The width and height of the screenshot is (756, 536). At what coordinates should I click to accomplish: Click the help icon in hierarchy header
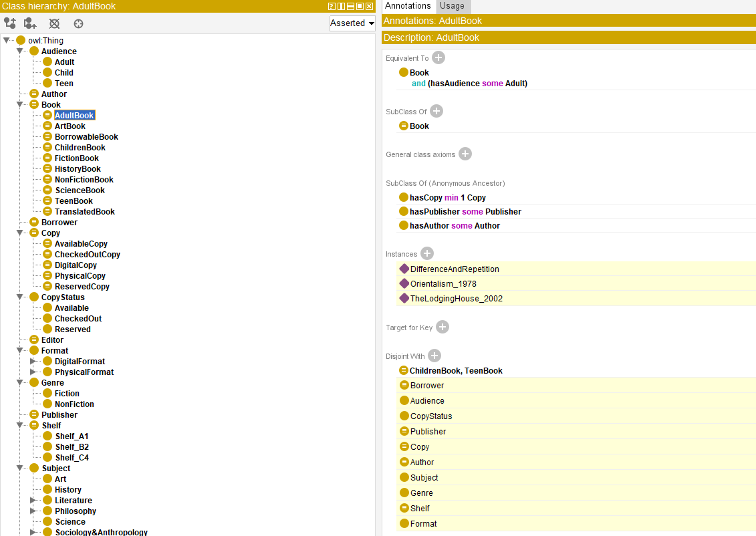tap(332, 6)
